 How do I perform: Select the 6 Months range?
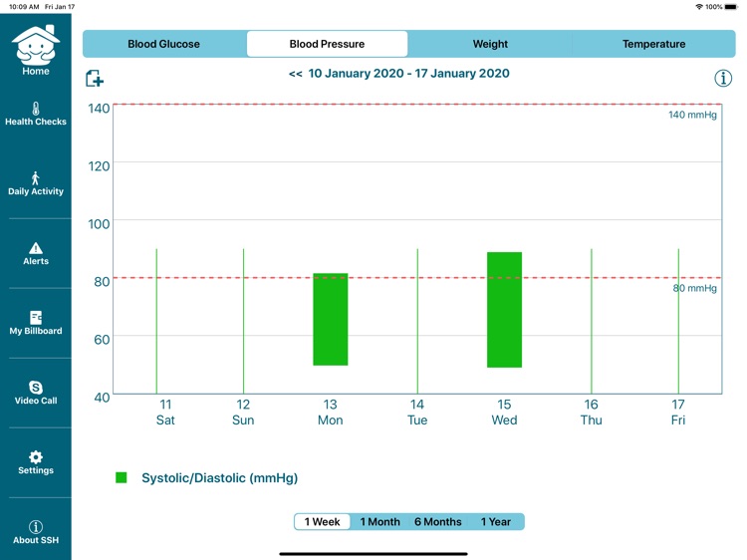[x=438, y=522]
